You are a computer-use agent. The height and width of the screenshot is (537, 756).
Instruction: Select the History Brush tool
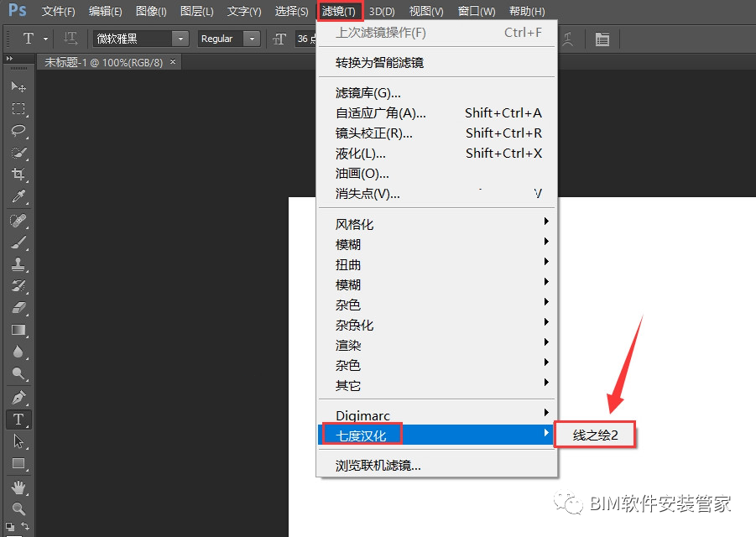[x=18, y=286]
